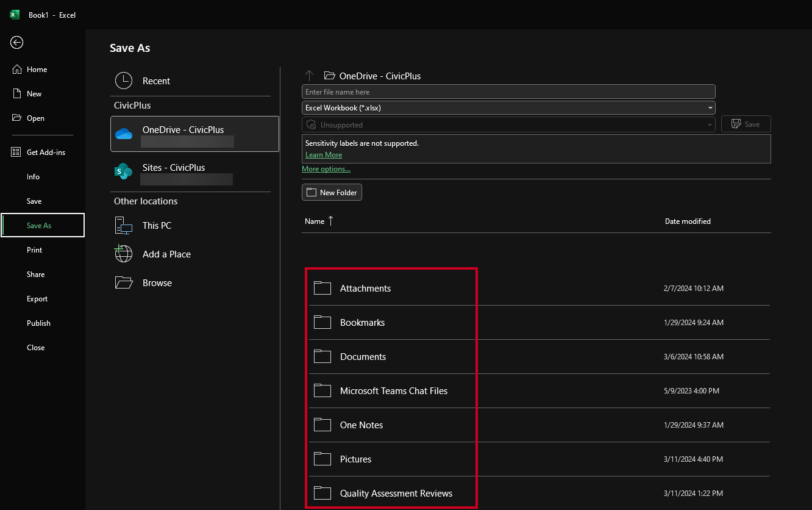Select OneDrive - CivicPlus location
The height and width of the screenshot is (510, 812).
click(x=194, y=134)
